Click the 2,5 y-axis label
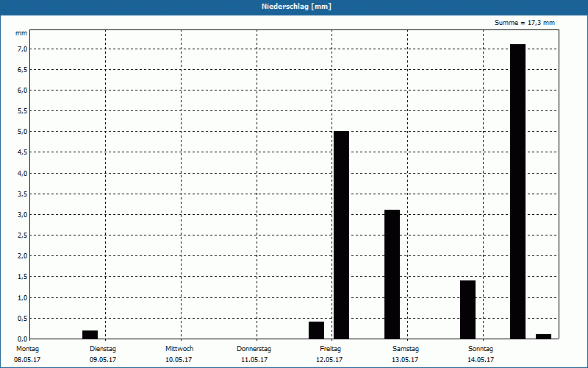The width and height of the screenshot is (588, 368). [23, 235]
